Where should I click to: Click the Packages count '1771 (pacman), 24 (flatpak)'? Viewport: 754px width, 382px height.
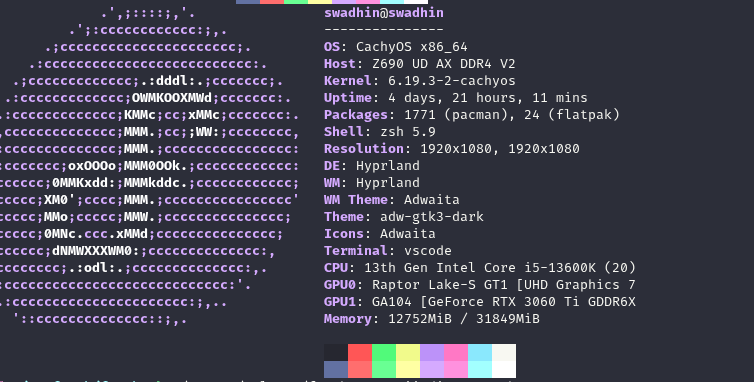(512, 115)
